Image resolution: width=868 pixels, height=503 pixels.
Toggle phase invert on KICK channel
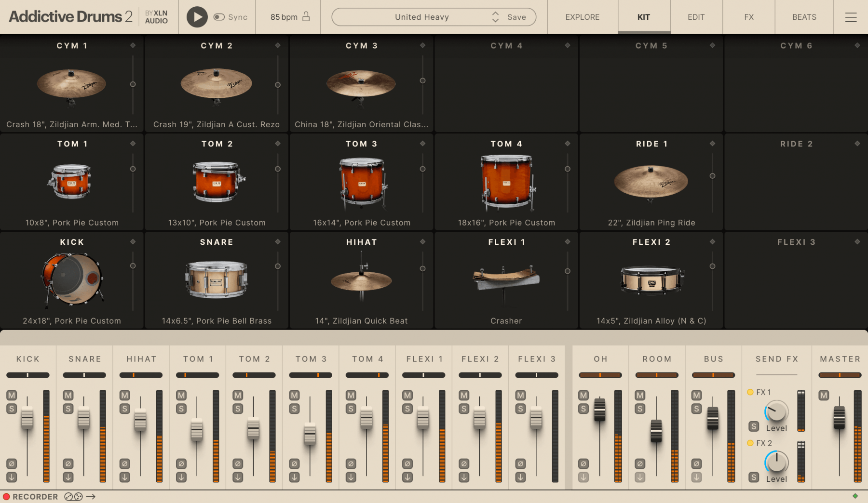[x=12, y=463]
